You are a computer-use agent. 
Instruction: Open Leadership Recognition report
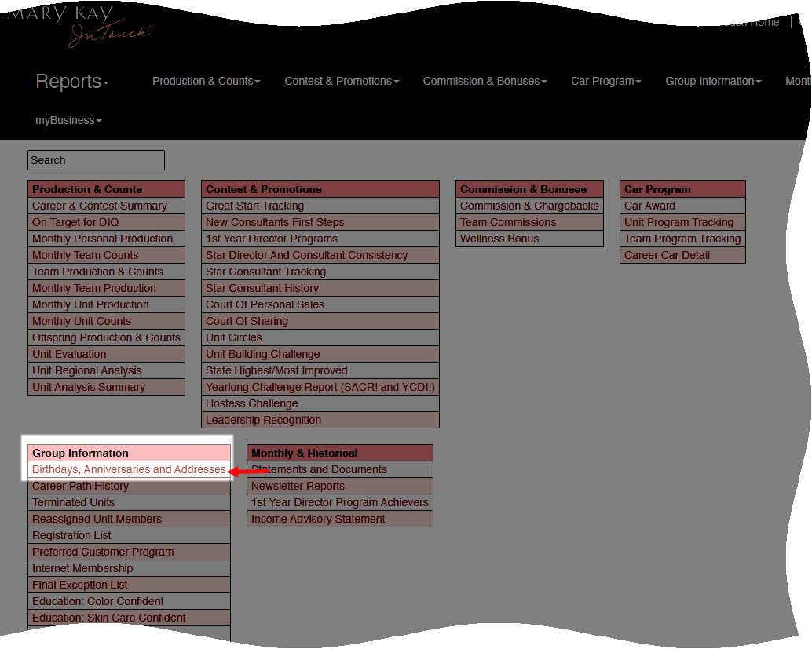[x=320, y=421]
